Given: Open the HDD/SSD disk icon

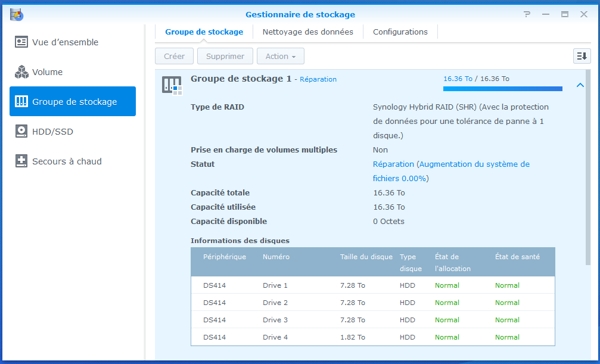Looking at the screenshot, I should (21, 132).
